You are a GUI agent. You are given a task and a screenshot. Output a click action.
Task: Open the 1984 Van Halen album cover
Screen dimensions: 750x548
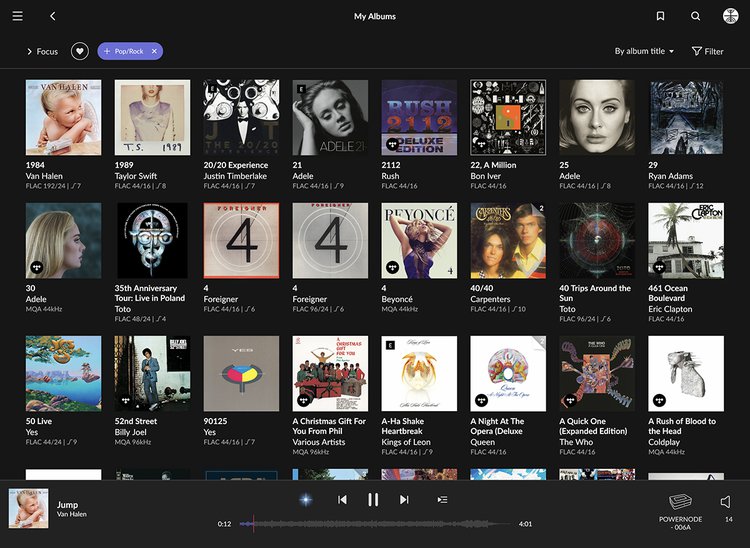pos(64,117)
